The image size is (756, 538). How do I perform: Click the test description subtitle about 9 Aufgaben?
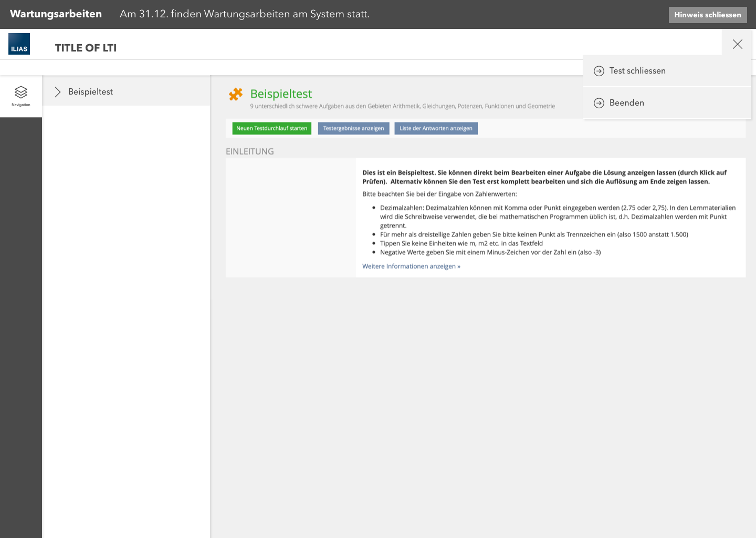402,106
